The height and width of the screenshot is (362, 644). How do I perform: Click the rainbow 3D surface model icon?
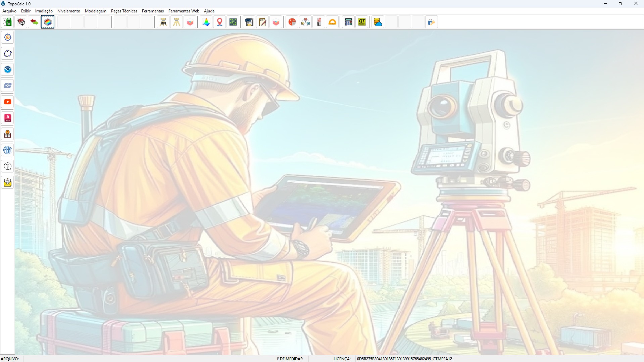coord(48,22)
